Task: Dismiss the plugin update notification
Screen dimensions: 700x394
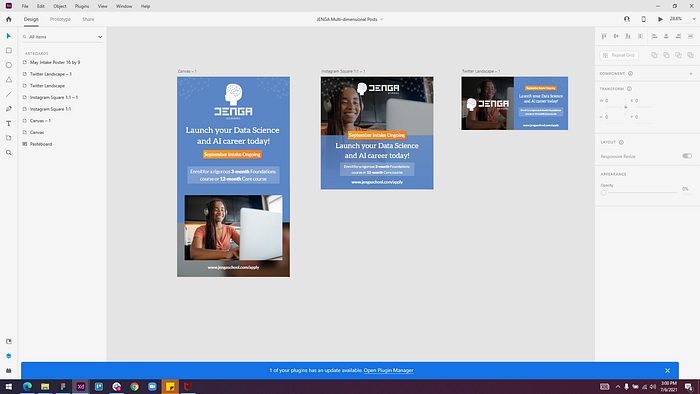Action: click(x=667, y=370)
